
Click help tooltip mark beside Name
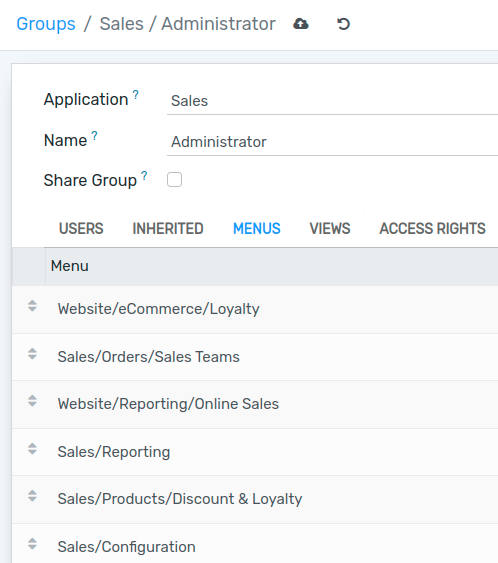tap(94, 136)
